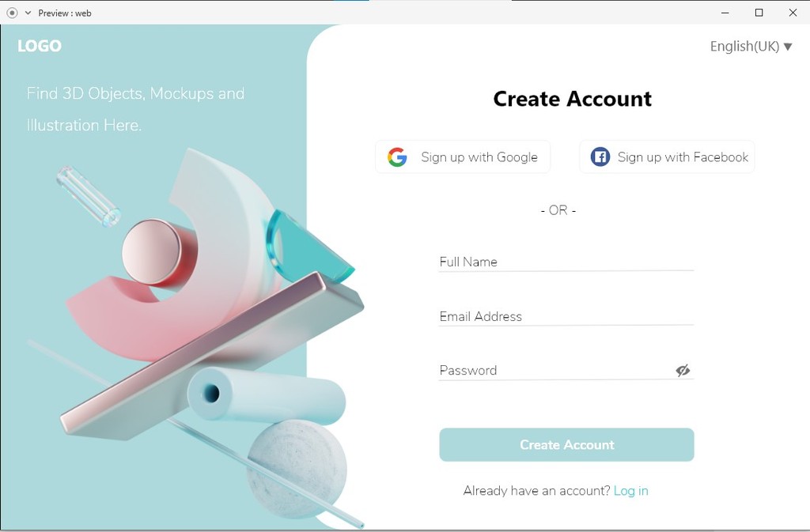Image resolution: width=810 pixels, height=532 pixels.
Task: Sign up with Google button
Action: pos(463,157)
